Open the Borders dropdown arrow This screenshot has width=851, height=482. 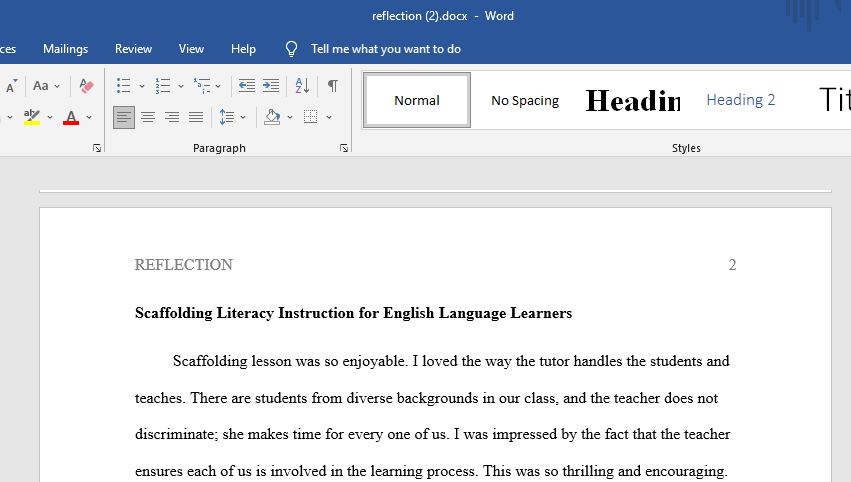[328, 117]
